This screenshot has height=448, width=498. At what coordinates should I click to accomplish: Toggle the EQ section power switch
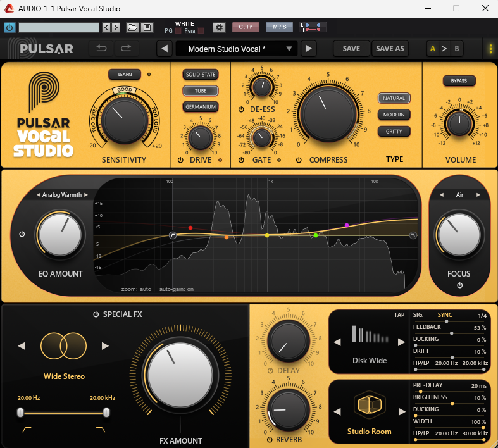coord(22,234)
